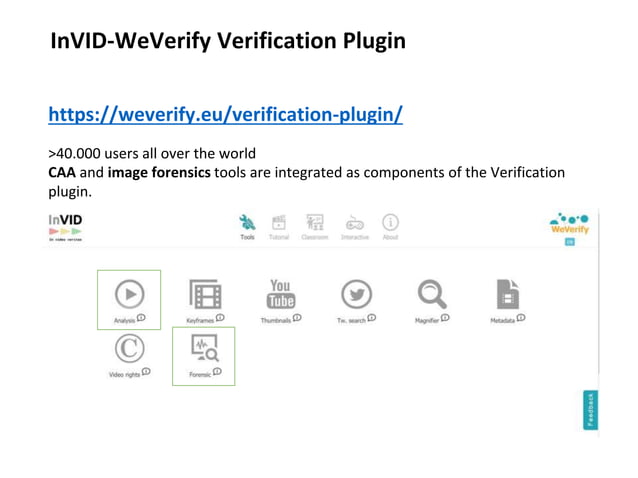Open the Analysis play icon tool
The width and height of the screenshot is (638, 478).
(x=129, y=294)
